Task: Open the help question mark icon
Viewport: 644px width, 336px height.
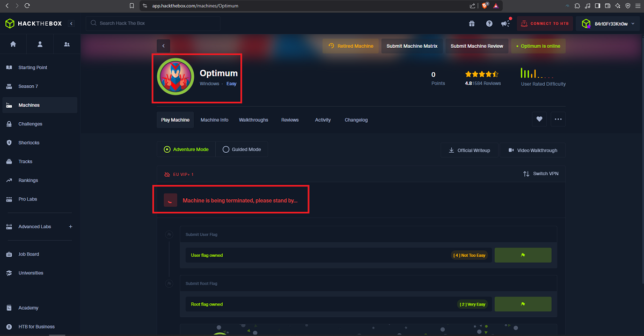Action: (x=489, y=24)
